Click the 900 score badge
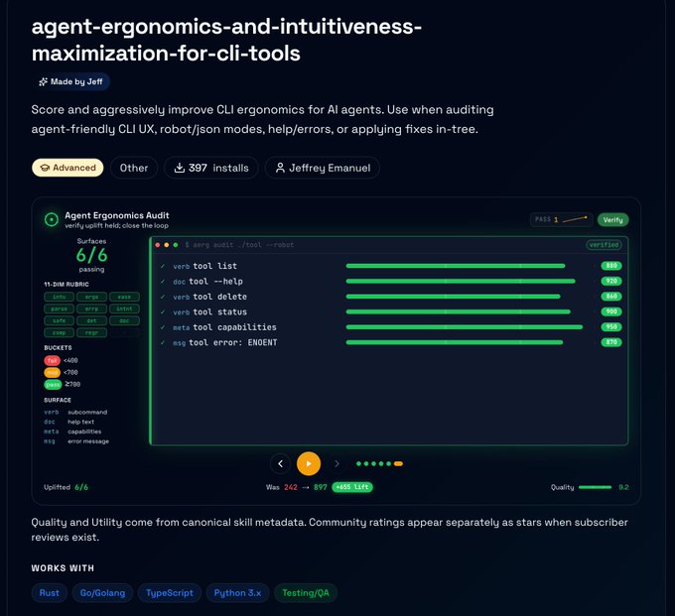Viewport: 675px width, 616px height. click(x=611, y=311)
